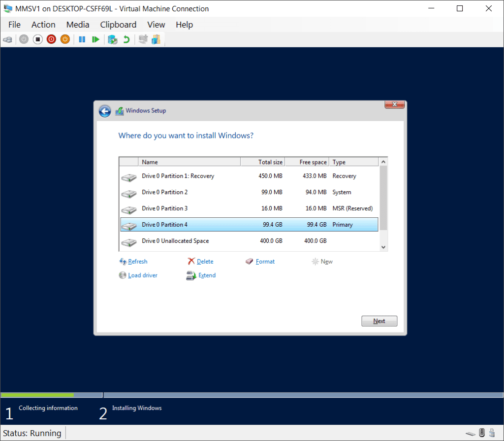Image resolution: width=504 pixels, height=441 pixels.
Task: Click the mouse icon in the status bar
Action: [x=481, y=433]
